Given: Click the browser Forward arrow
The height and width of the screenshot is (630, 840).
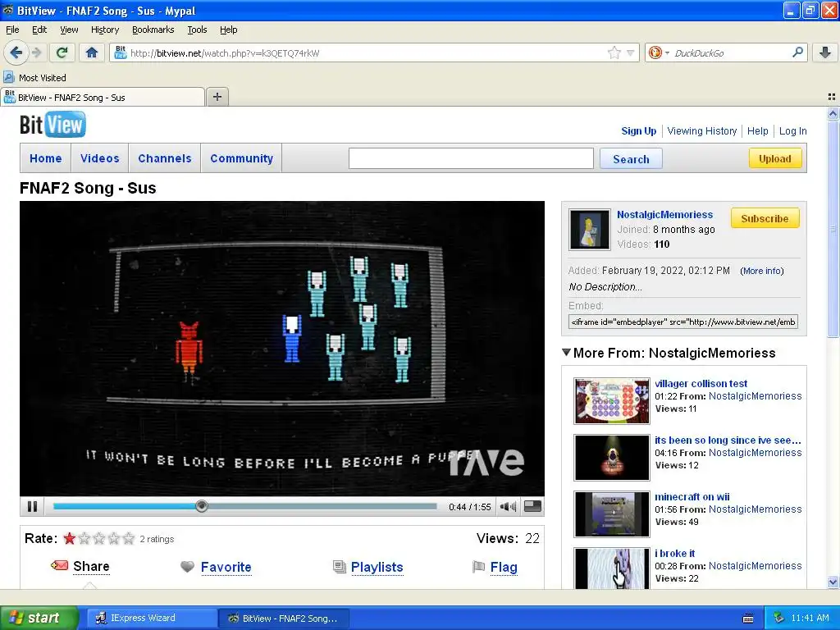Looking at the screenshot, I should 37,52.
